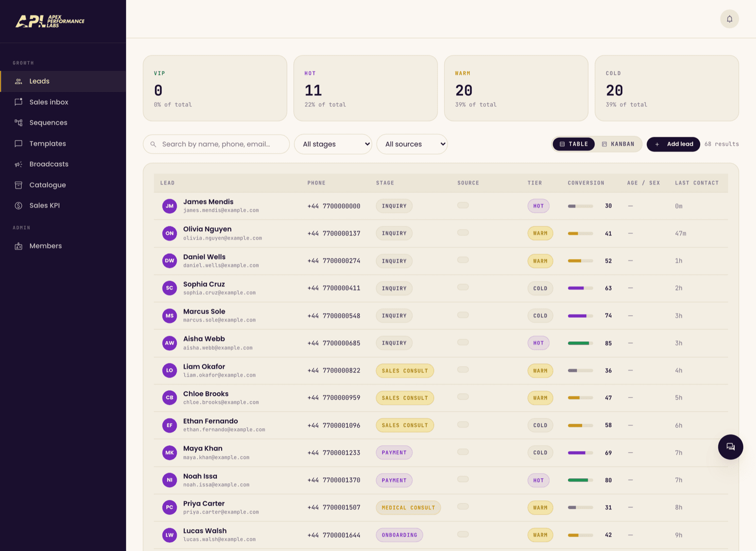Click source pill in James Mendis row
Viewport: 756px width, 551px height.
coord(463,205)
